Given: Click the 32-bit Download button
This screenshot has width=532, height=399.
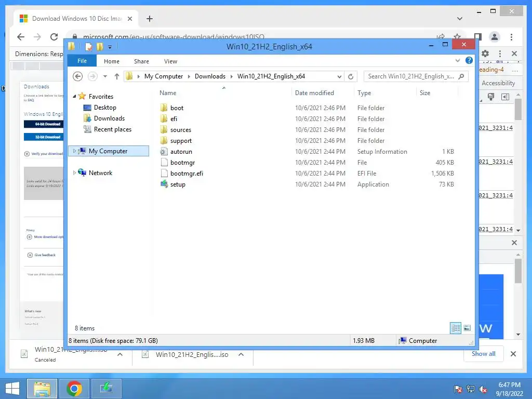Looking at the screenshot, I should 44,137.
